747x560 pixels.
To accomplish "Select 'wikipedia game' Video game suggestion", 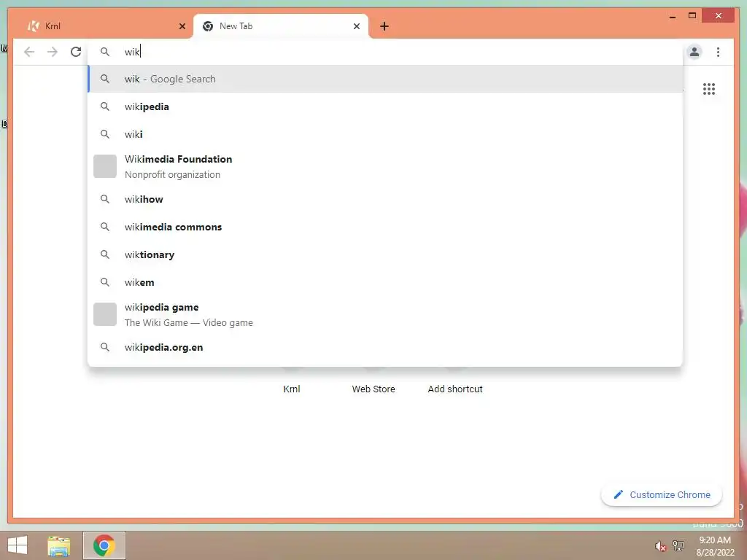I will 385,315.
